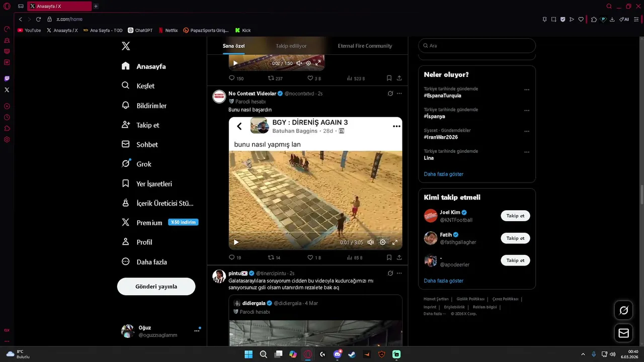Fullscreen the BGY Direniş video

pos(394,242)
